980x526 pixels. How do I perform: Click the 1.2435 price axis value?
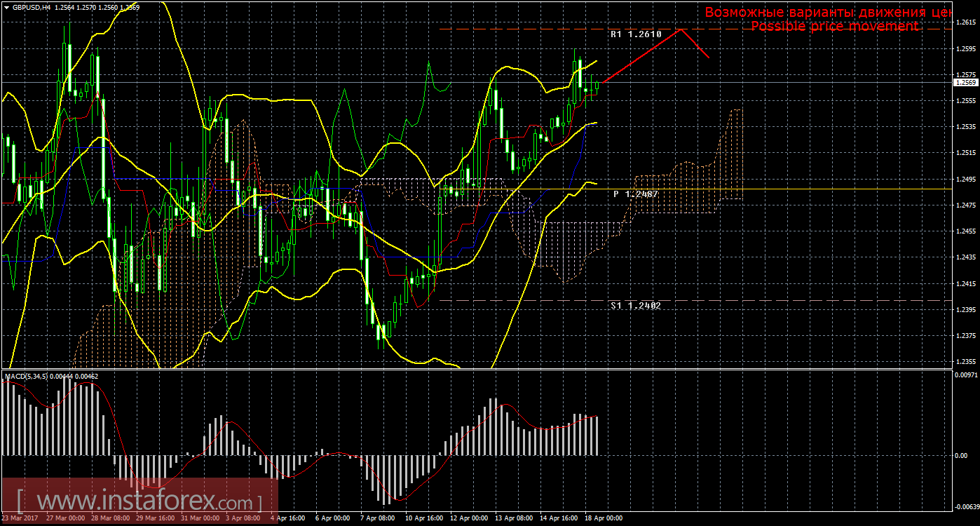[x=965, y=257]
